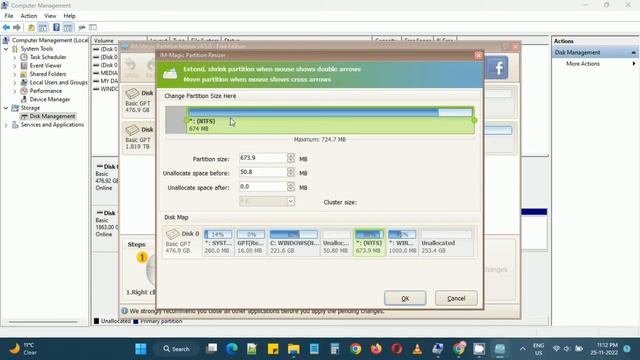Toggle the Show/Hide Action Pane toolbar icon

(68, 27)
